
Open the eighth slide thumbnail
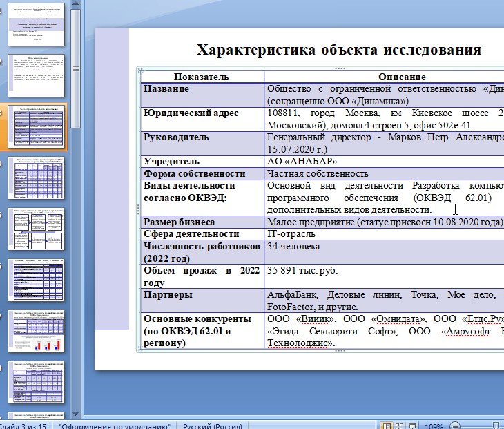(x=37, y=383)
